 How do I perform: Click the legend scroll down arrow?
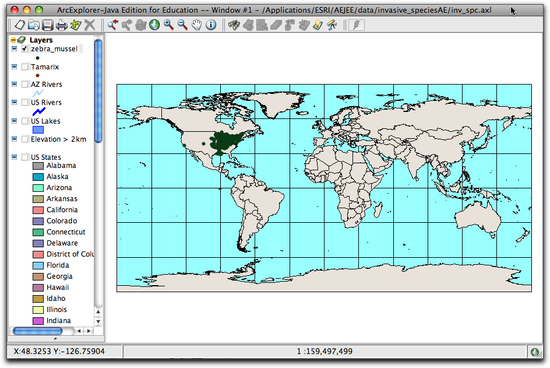(x=98, y=321)
